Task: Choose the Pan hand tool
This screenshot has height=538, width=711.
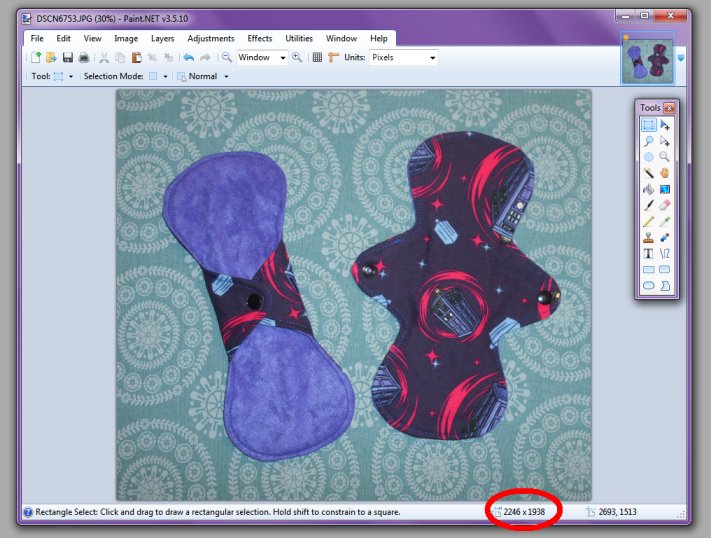Action: click(665, 173)
